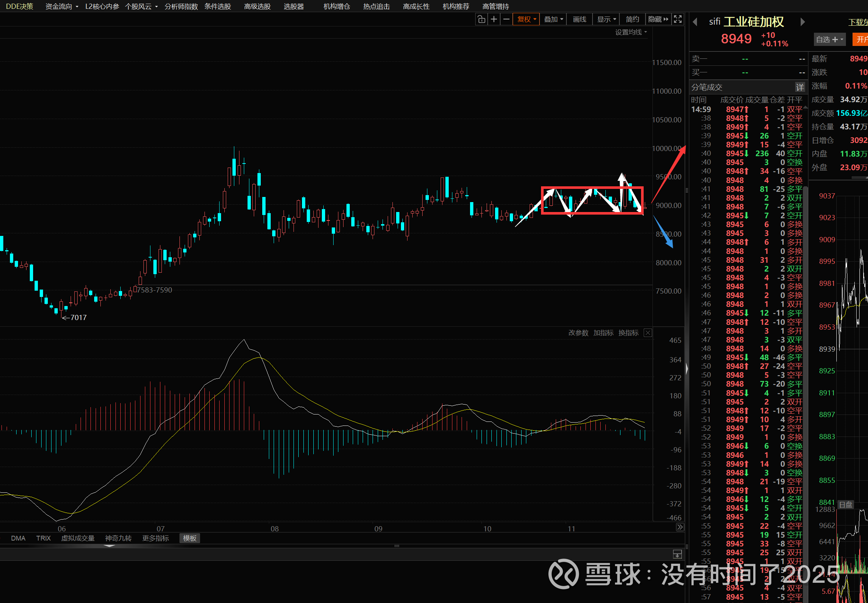The height and width of the screenshot is (603, 868).
Task: Toggle 简约 simple mode
Action: [x=632, y=19]
